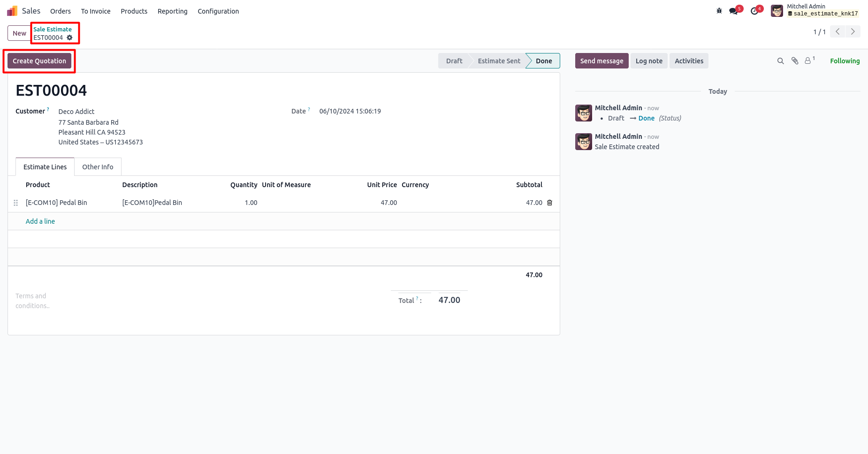Select the Estimate Sent status stage
868x454 pixels.
[499, 61]
